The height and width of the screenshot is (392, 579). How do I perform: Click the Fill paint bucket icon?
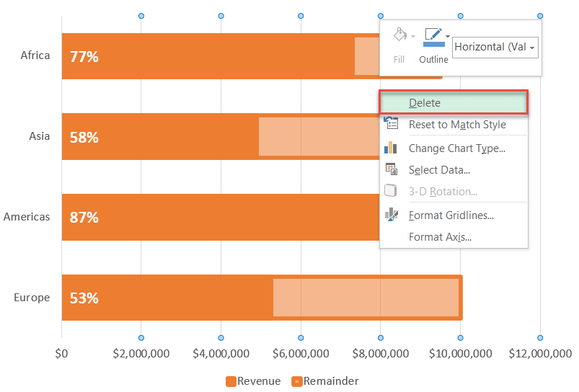400,35
